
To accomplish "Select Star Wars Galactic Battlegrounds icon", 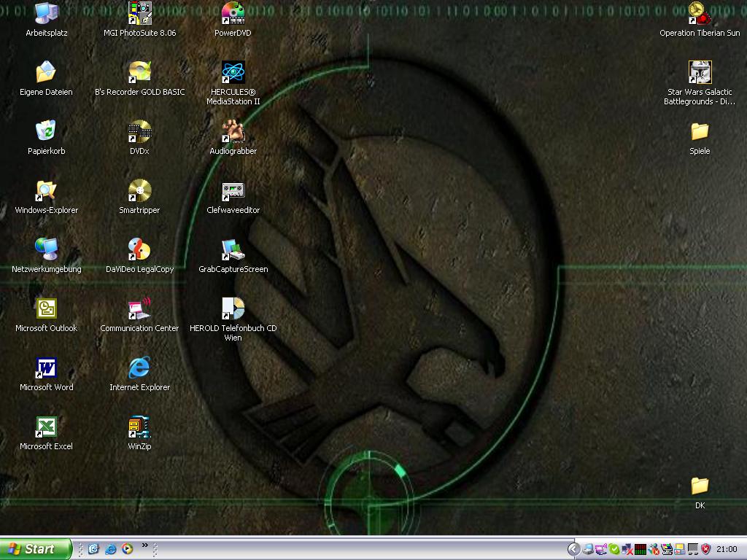I will [700, 72].
